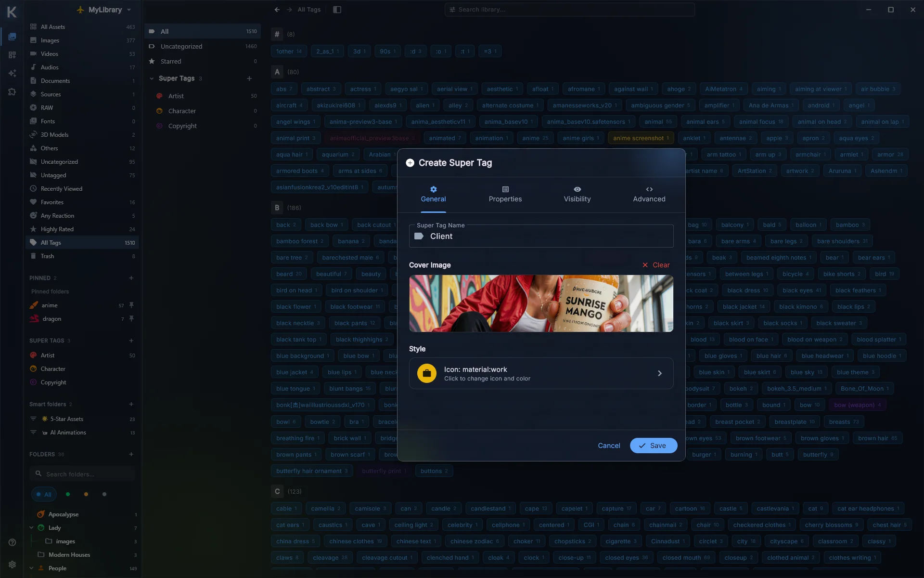Open the Trash in sidebar
Screen dimensions: 924x578
pyautogui.click(x=82, y=256)
